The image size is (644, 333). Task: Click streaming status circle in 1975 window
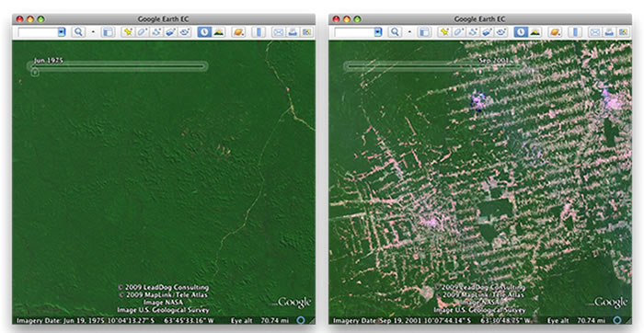[x=301, y=320]
